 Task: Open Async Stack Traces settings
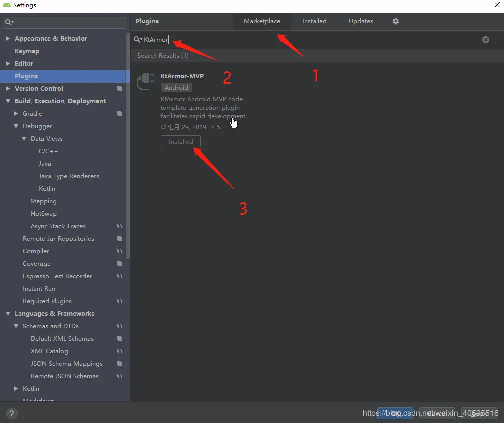tap(58, 226)
